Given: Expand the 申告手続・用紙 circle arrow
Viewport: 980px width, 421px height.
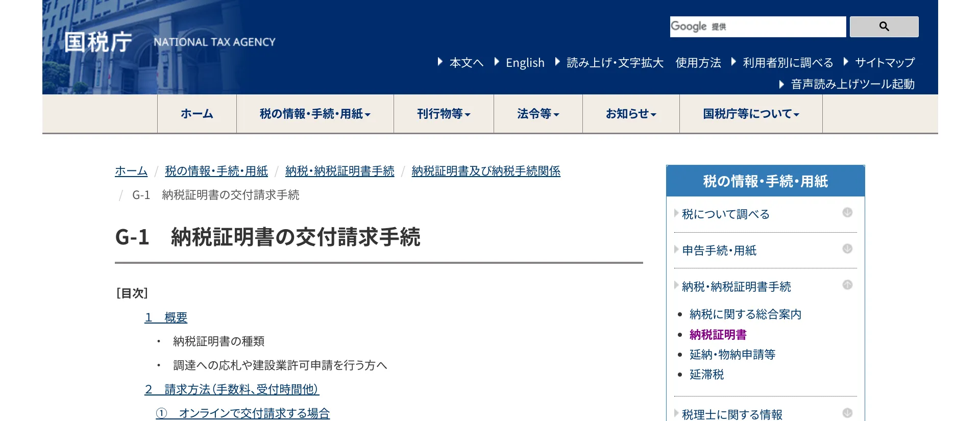Looking at the screenshot, I should pyautogui.click(x=847, y=249).
